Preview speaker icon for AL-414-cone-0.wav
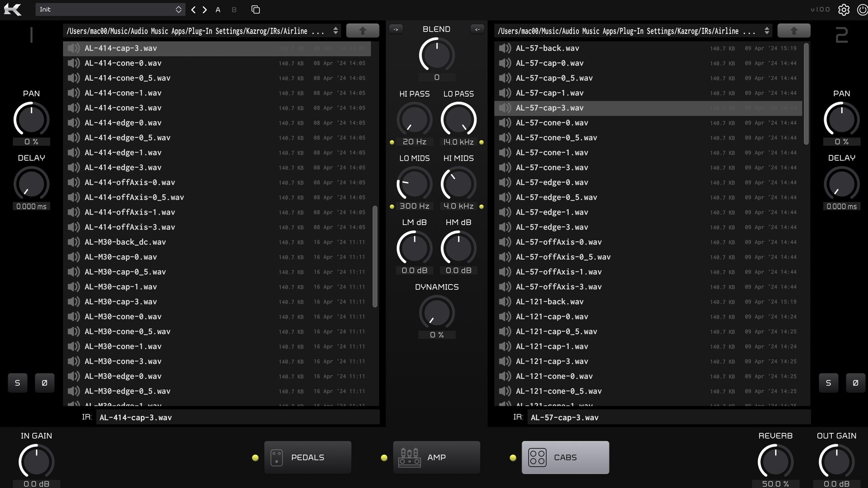 pos(73,63)
